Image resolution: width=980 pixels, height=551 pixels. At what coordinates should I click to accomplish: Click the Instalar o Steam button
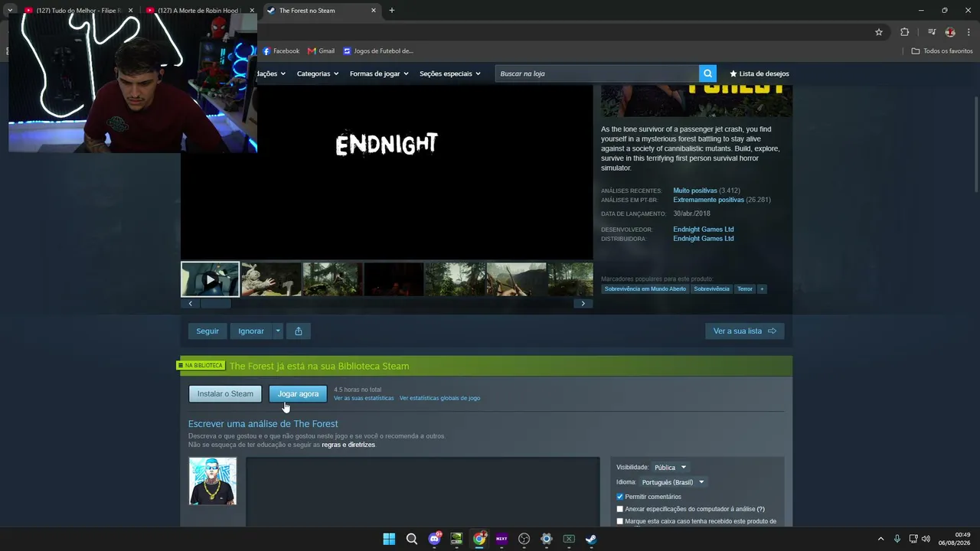[x=225, y=394]
